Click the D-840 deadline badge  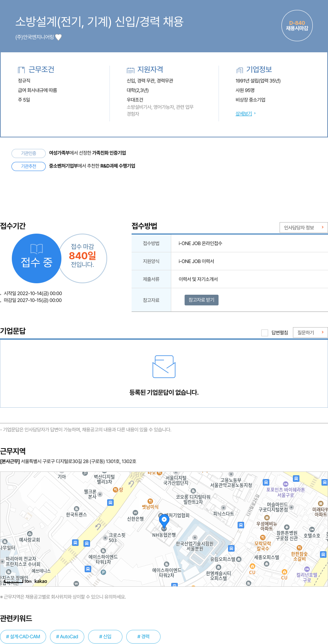pos(297,26)
